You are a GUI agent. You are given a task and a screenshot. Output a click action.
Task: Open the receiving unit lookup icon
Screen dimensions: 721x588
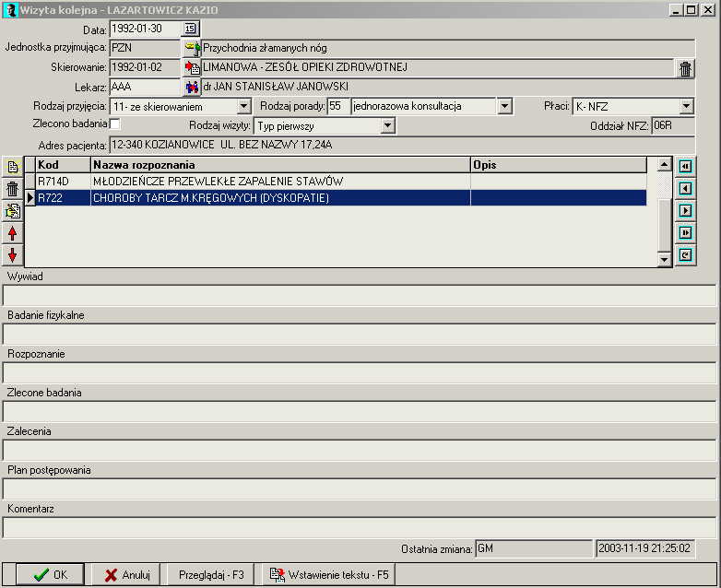coord(191,48)
